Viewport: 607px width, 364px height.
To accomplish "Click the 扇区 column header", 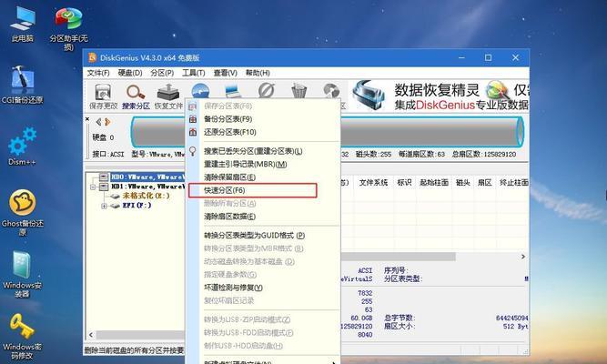I will (x=484, y=182).
